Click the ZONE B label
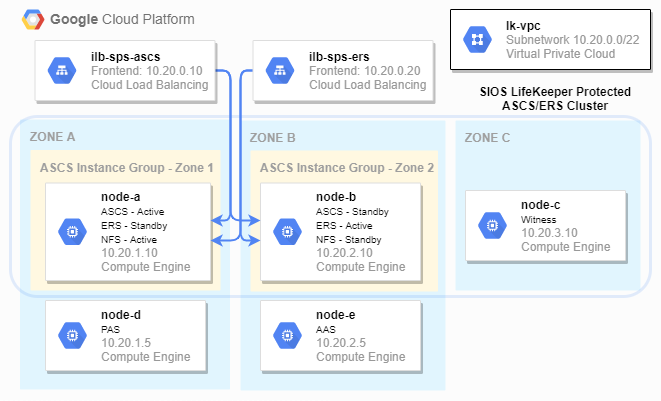 point(272,137)
